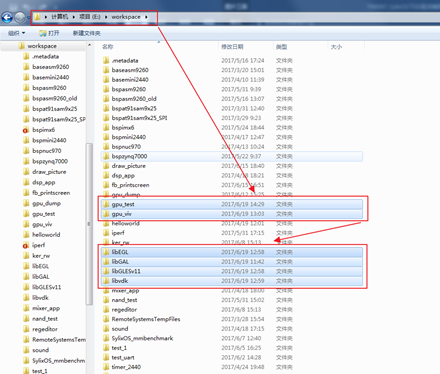Select .metadata in the navigation tree
The width and height of the screenshot is (440, 374).
(45, 56)
